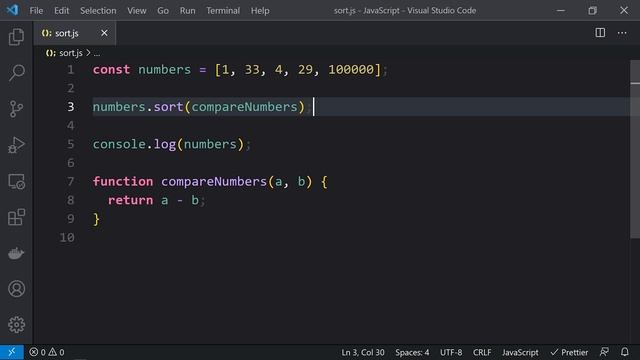This screenshot has width=640, height=360.
Task: Click the Prettier status item
Action: [569, 352]
